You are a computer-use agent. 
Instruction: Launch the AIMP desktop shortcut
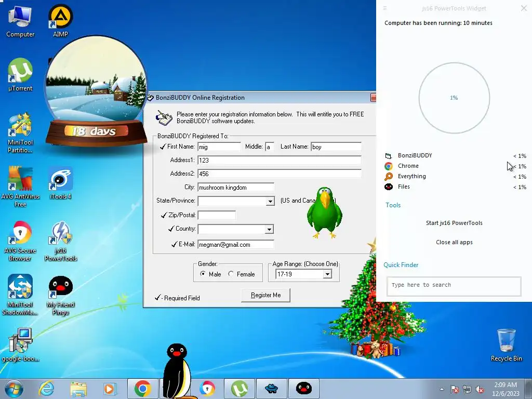[x=60, y=21]
